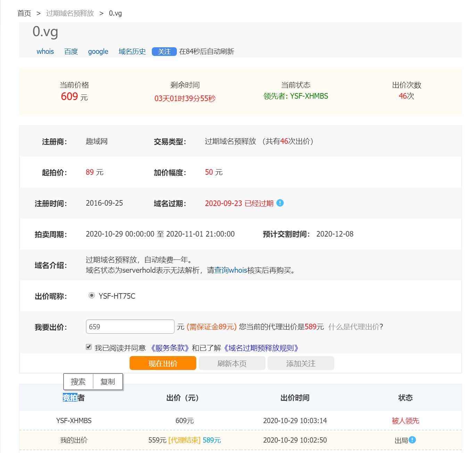The height and width of the screenshot is (453, 476).
Task: Click info icon beside expired domain date
Action: (280, 203)
